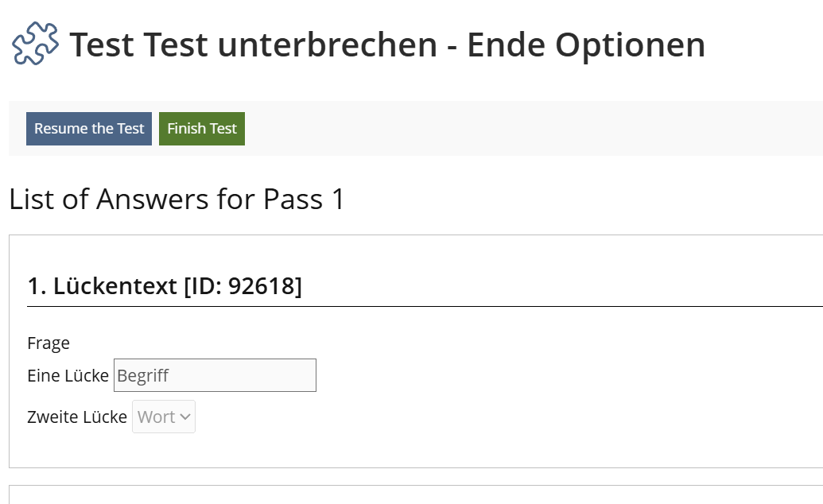This screenshot has height=504, width=823.
Task: Focus the "Begriff" text input field
Action: pos(215,375)
